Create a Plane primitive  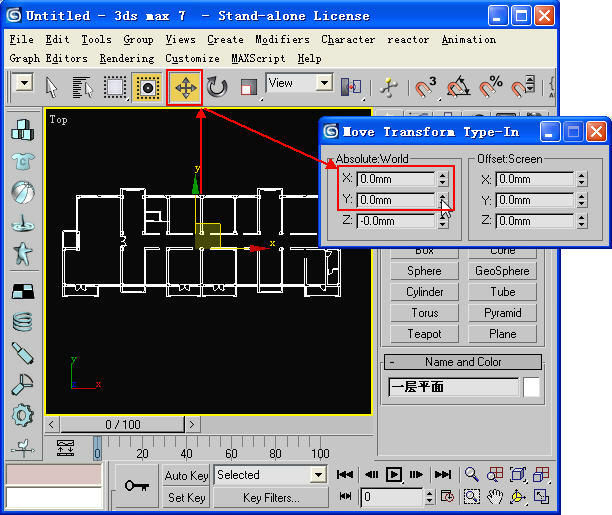click(502, 334)
